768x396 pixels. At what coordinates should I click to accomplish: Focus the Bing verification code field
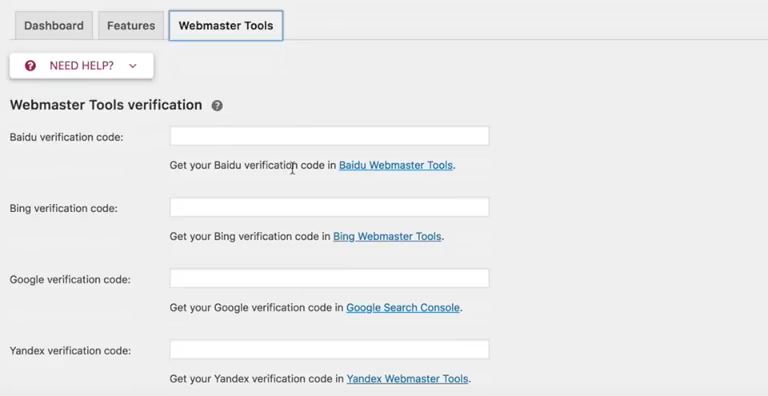tap(329, 207)
